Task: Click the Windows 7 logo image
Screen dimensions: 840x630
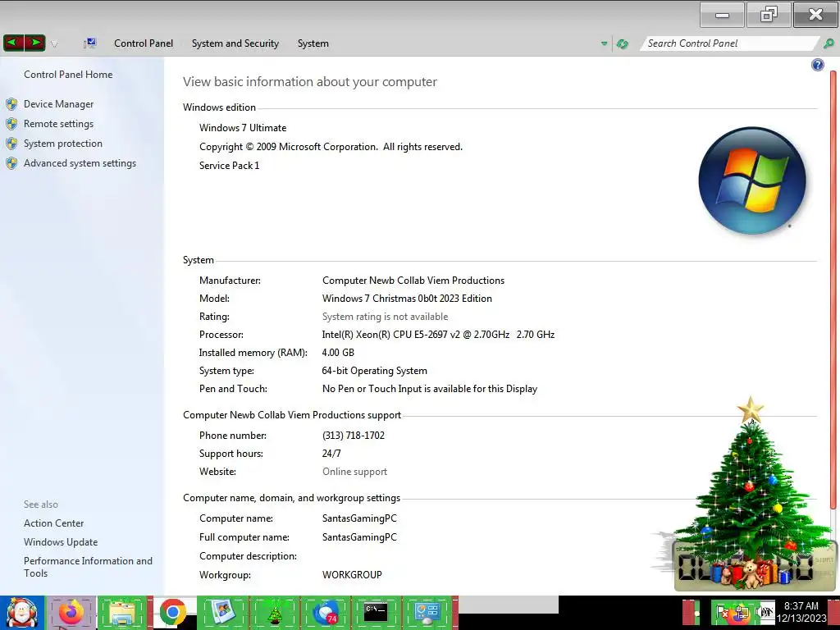Action: coord(752,180)
